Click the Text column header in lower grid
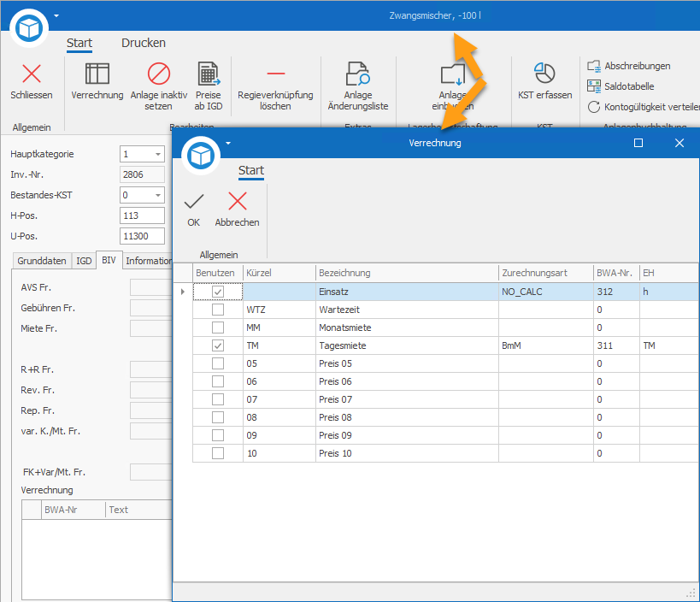 click(x=138, y=510)
